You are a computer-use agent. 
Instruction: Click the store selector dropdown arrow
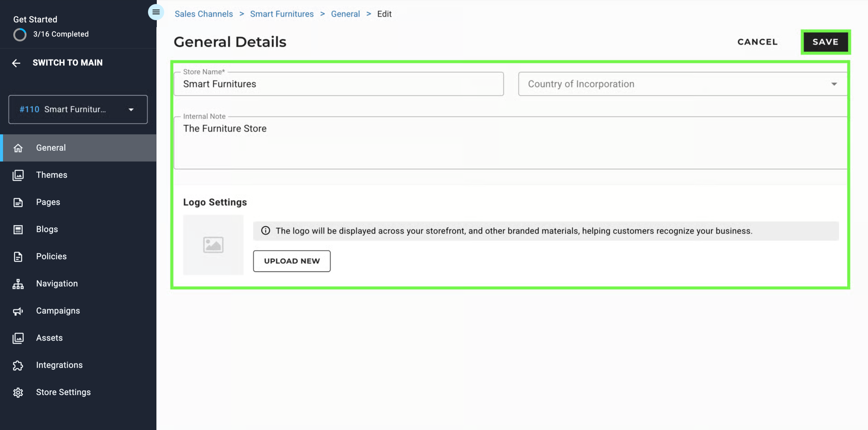pos(131,109)
